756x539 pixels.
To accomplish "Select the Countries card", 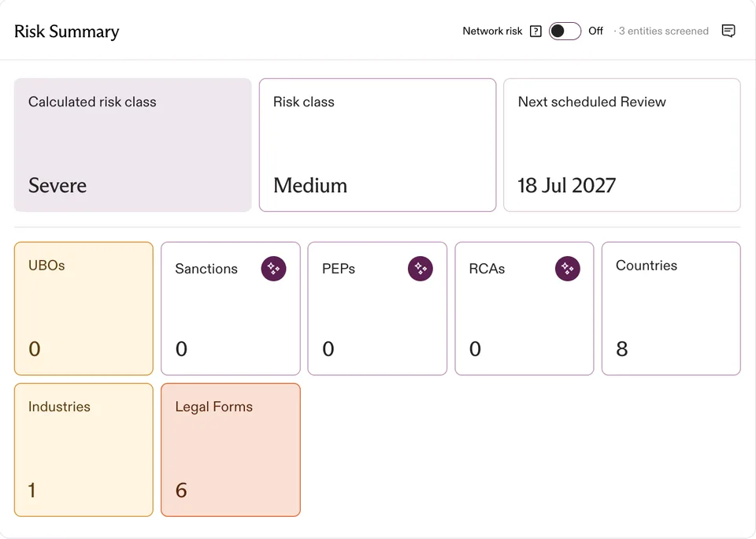I will (x=671, y=308).
